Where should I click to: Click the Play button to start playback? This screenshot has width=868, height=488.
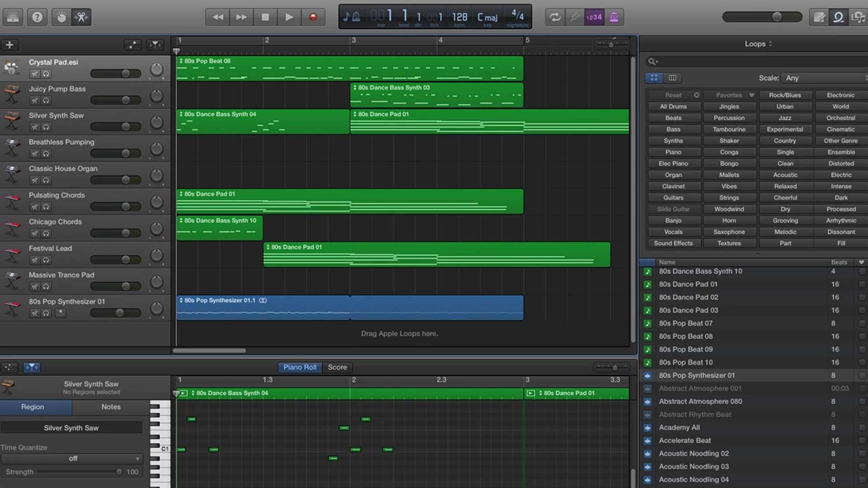pyautogui.click(x=288, y=17)
